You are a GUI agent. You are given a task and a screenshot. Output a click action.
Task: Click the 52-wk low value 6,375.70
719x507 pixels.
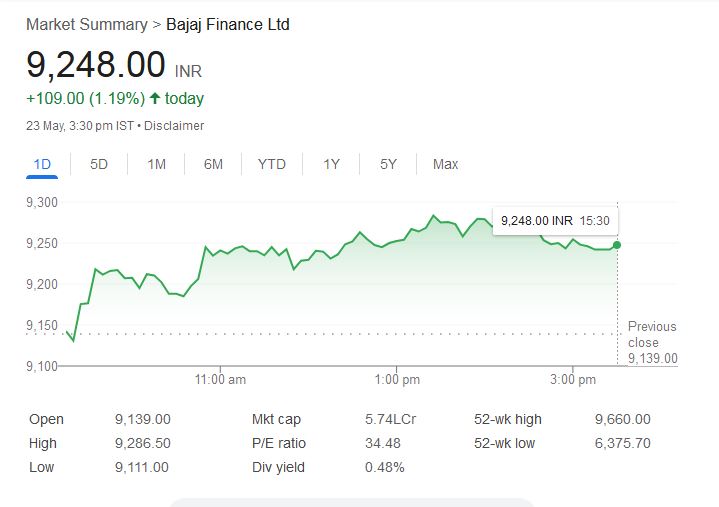(x=623, y=443)
